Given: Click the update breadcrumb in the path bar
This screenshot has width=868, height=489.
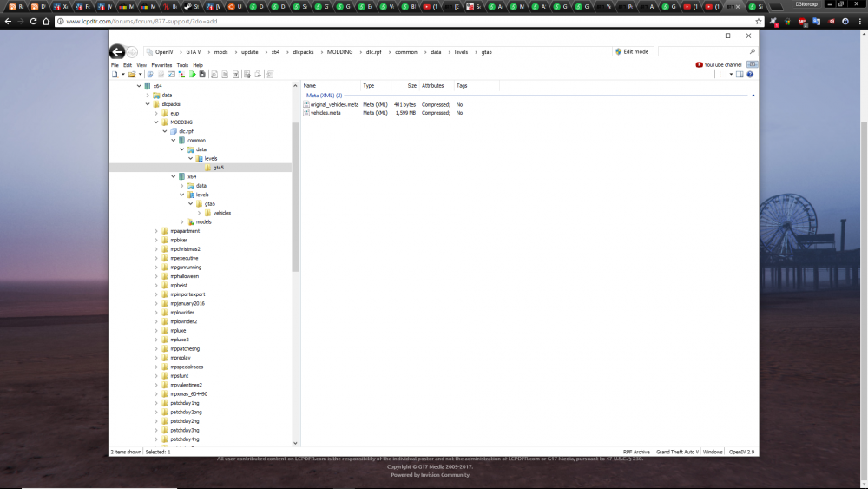Looking at the screenshot, I should click(x=250, y=52).
